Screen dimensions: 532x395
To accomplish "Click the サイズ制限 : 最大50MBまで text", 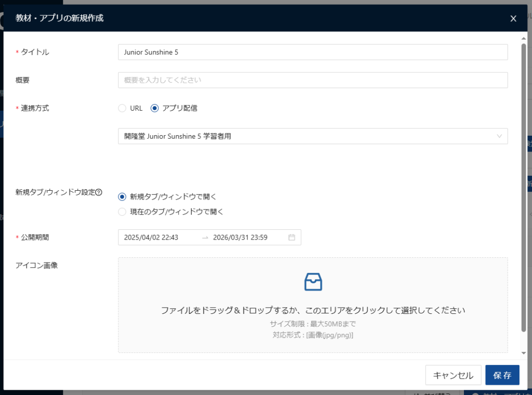I will point(313,324).
